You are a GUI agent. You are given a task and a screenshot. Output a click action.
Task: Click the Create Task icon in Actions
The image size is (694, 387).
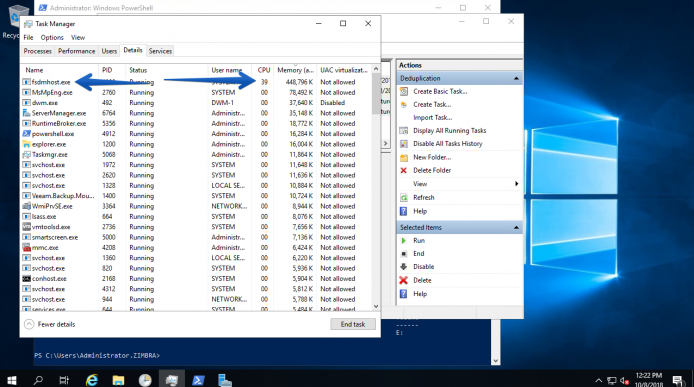(x=404, y=105)
